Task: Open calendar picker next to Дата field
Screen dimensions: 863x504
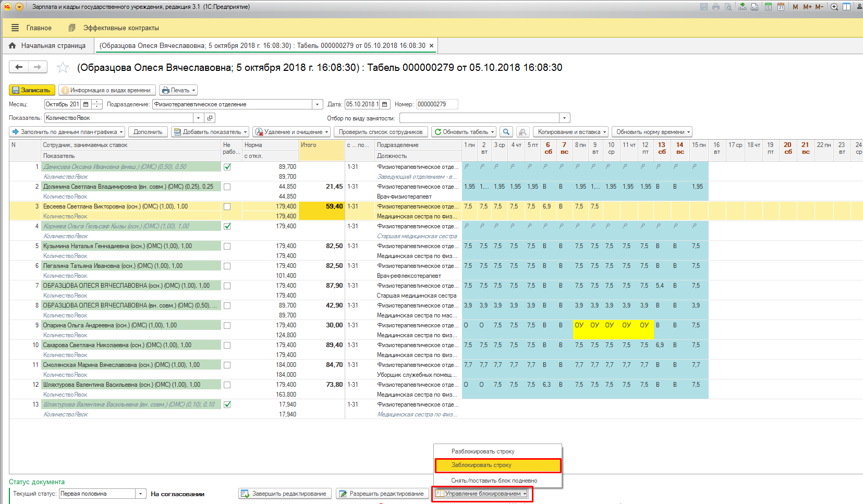Action: [x=385, y=104]
